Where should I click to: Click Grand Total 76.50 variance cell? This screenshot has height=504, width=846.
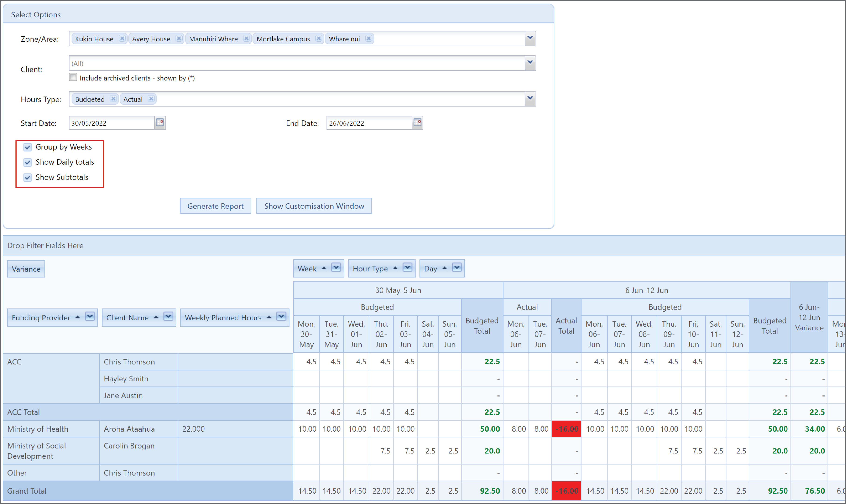click(809, 491)
